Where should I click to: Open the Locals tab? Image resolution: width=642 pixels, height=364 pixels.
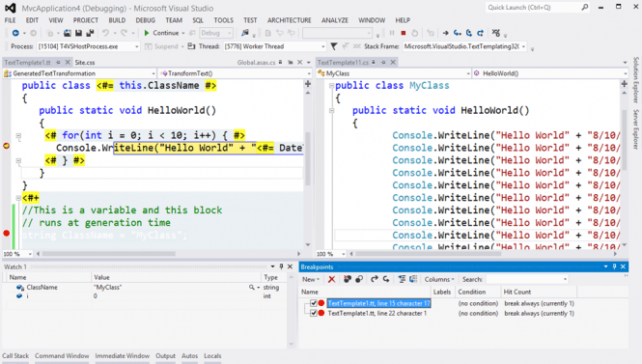[212, 356]
